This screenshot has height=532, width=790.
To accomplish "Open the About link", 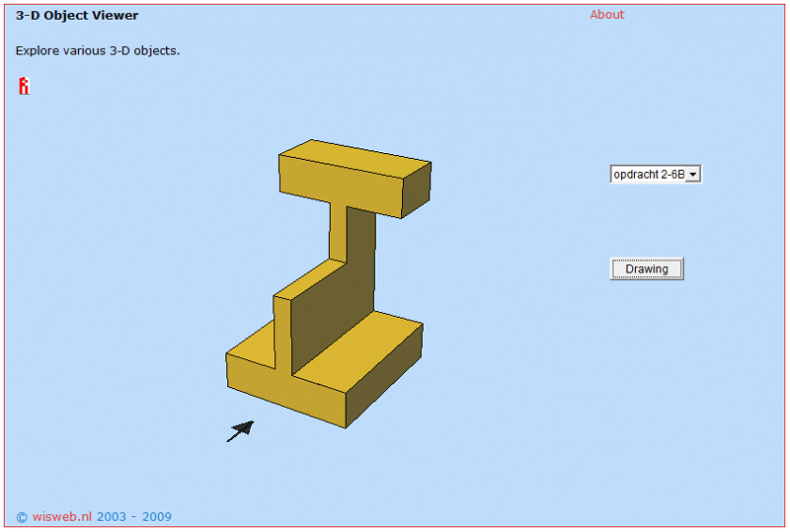I will [x=607, y=15].
